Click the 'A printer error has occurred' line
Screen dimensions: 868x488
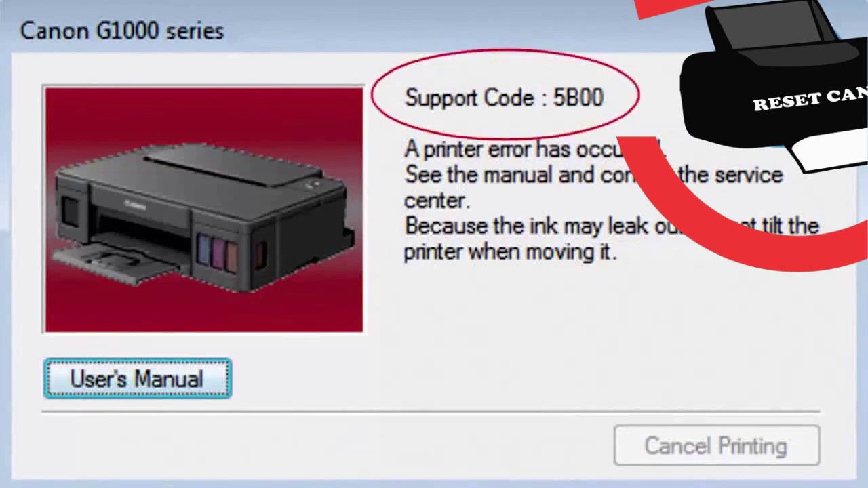pos(535,149)
